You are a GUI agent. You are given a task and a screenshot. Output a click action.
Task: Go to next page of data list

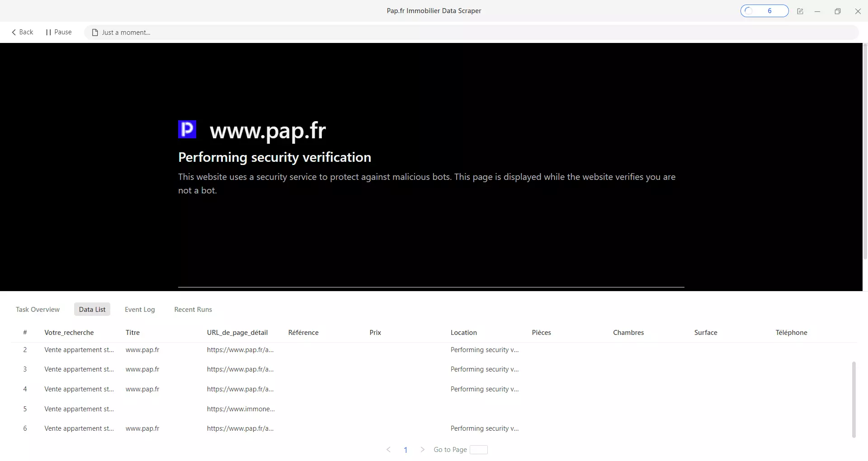(422, 450)
